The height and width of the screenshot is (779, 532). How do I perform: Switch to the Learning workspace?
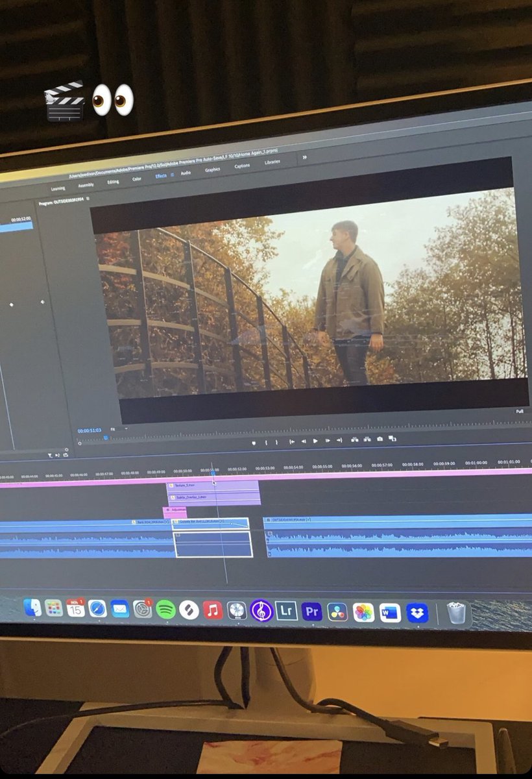coord(58,188)
